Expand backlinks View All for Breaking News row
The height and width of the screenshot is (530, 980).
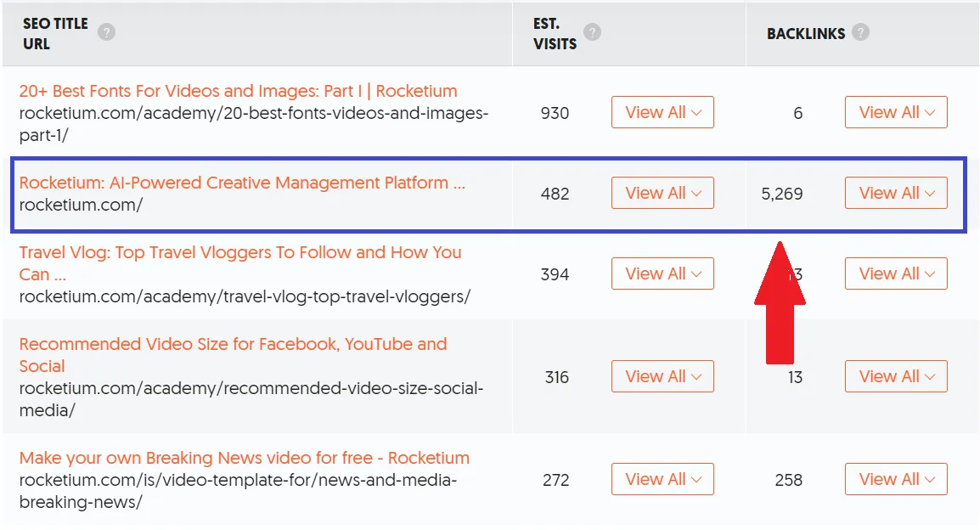[x=896, y=479]
